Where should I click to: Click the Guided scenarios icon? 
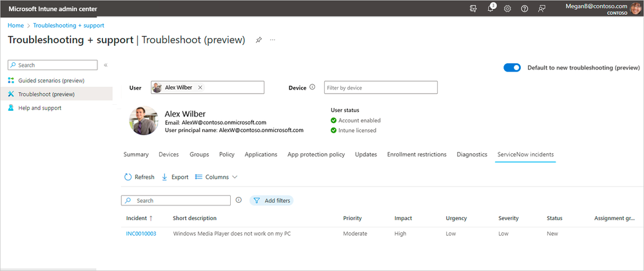(12, 80)
